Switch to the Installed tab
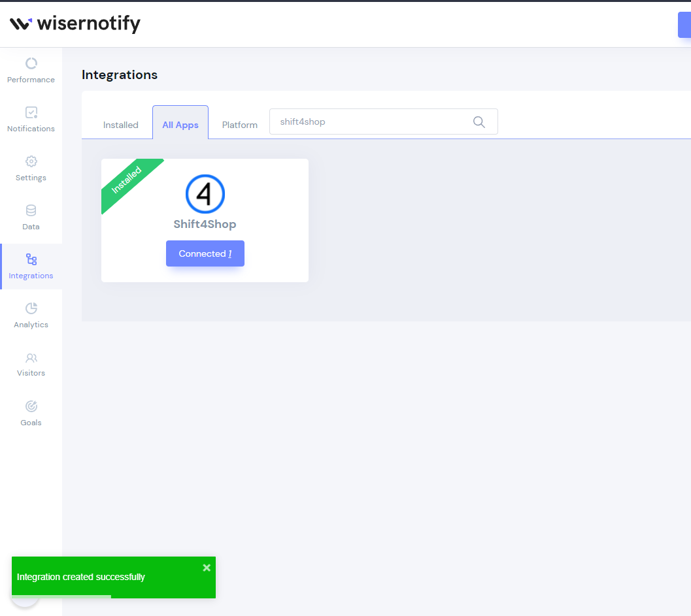The image size is (691, 616). pos(121,125)
